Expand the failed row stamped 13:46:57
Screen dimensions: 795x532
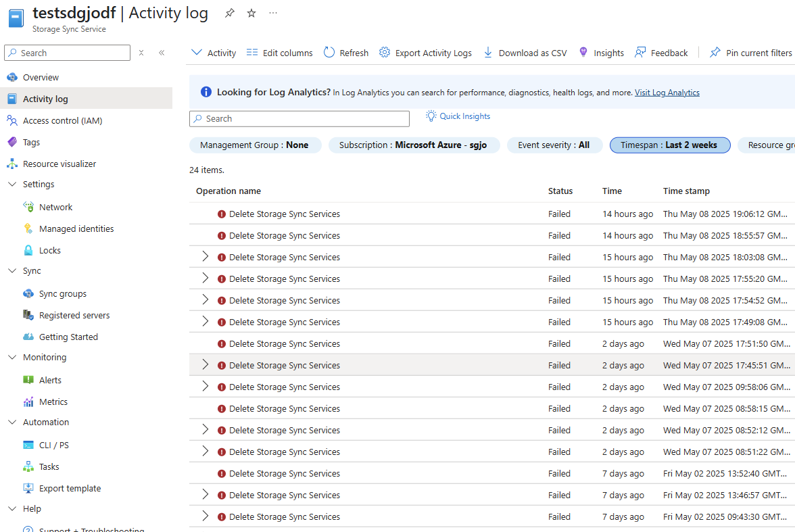[x=205, y=494]
